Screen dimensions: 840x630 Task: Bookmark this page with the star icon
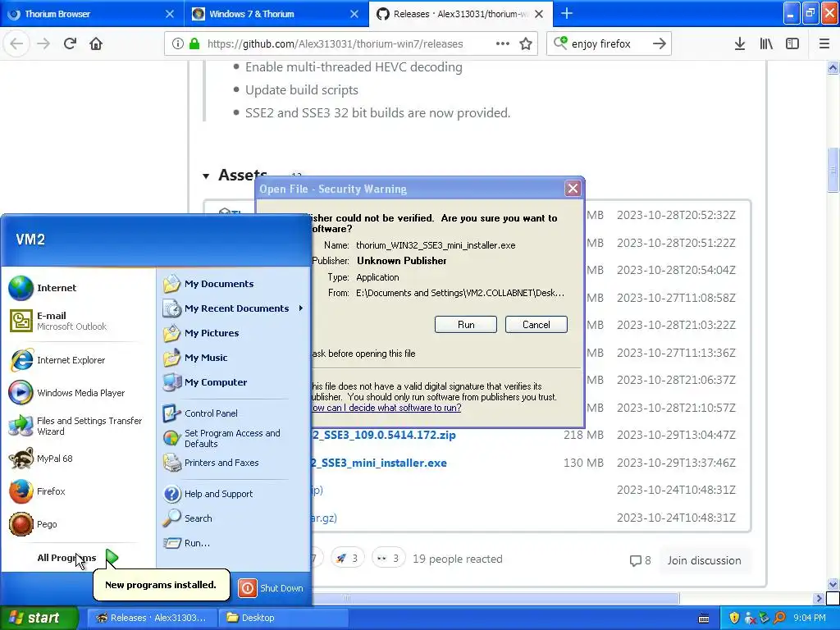tap(526, 43)
